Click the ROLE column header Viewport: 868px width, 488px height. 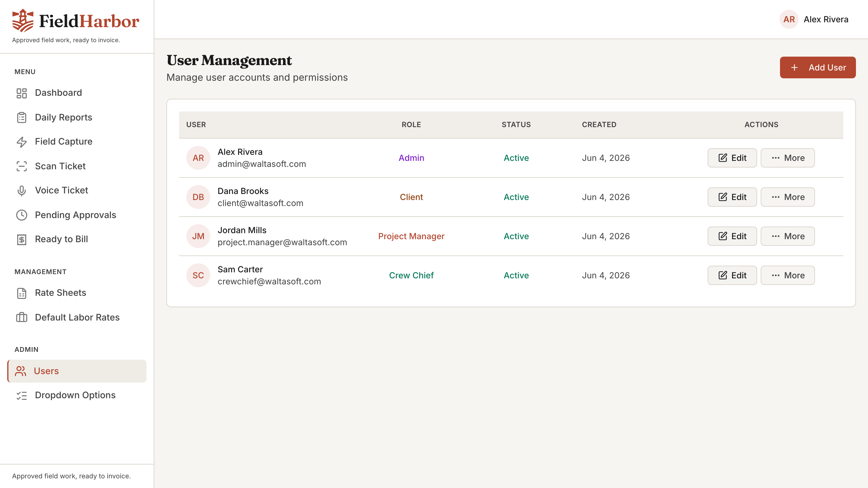pos(411,125)
